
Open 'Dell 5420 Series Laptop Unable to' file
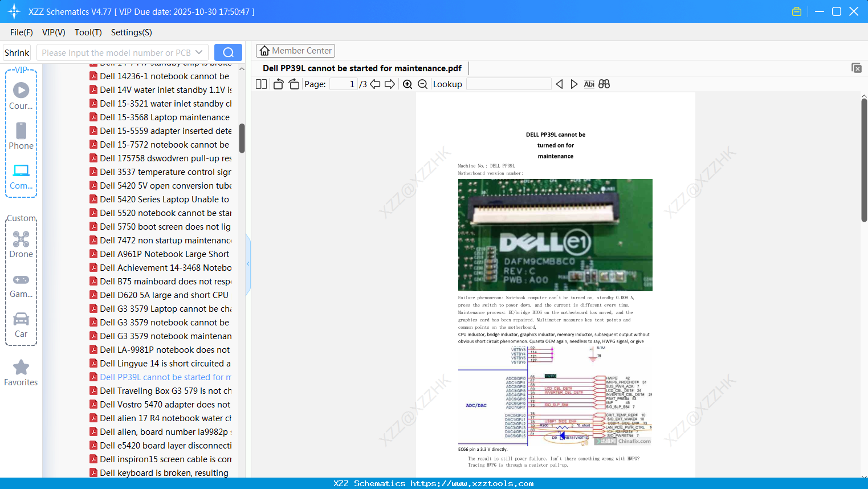tap(160, 199)
